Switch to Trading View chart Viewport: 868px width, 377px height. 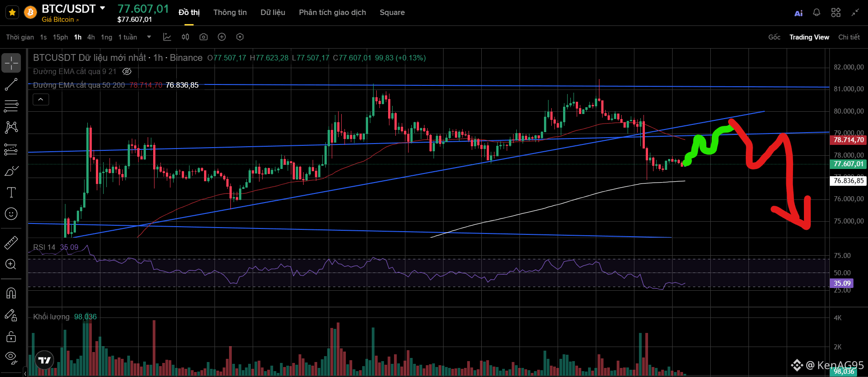[x=809, y=37]
